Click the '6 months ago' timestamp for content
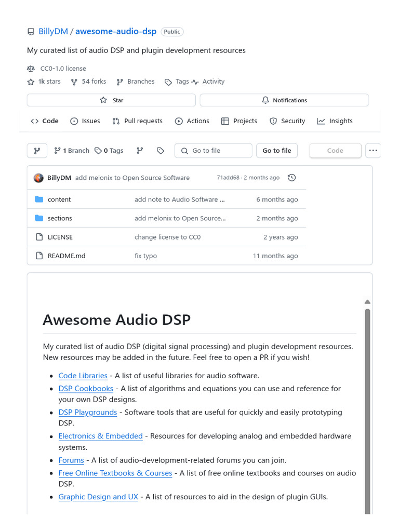The height and width of the screenshot is (532, 399). tap(277, 199)
